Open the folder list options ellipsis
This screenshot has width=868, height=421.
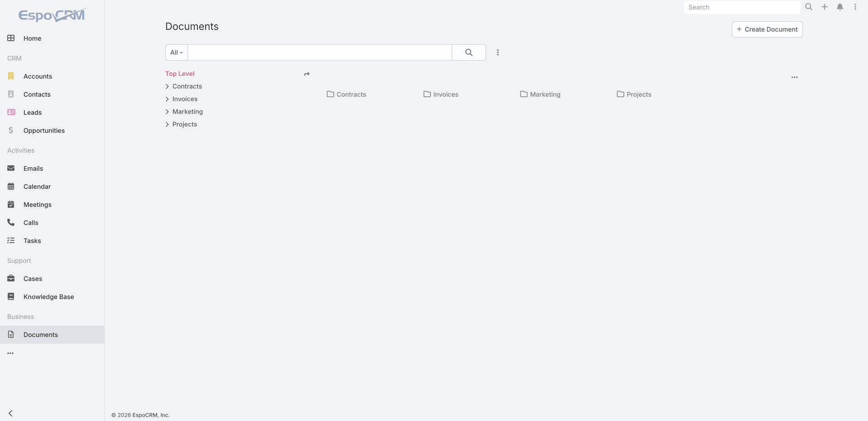coord(794,77)
